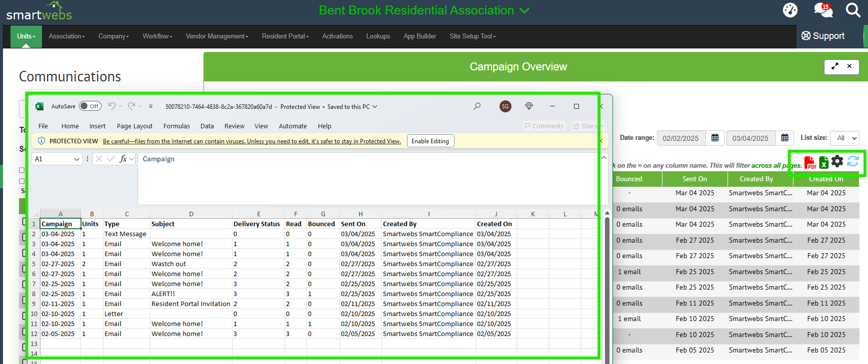Screen dimensions: 868x364
Task: Click the Protected View warning link
Action: pos(252,141)
